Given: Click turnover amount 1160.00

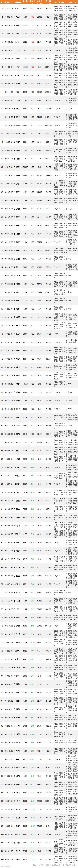Looking at the screenshot, I should (48, 17).
